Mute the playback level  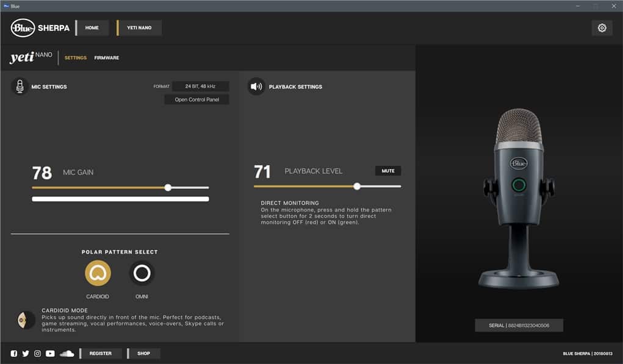(388, 171)
